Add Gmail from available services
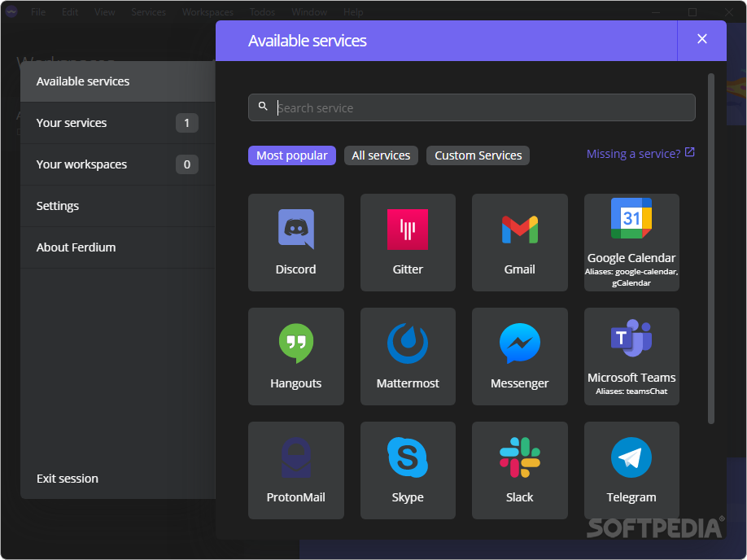The image size is (747, 560). (519, 242)
